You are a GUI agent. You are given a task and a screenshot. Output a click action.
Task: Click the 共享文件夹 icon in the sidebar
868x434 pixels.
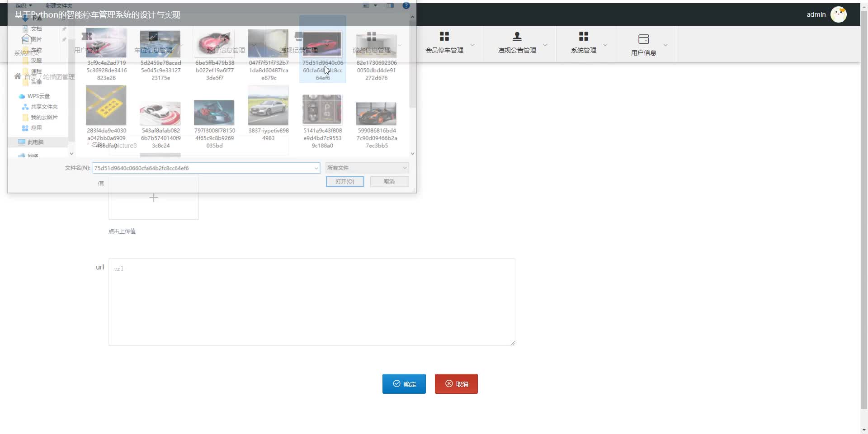25,107
